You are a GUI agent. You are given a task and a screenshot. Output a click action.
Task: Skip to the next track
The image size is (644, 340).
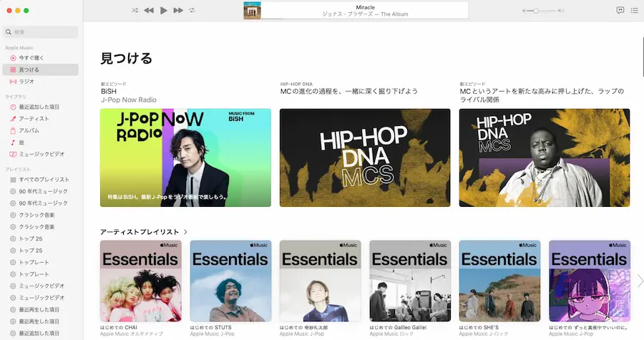coord(178,10)
